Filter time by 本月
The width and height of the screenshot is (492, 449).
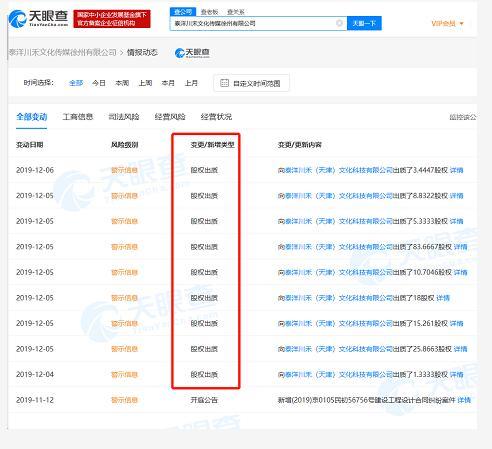click(x=168, y=83)
